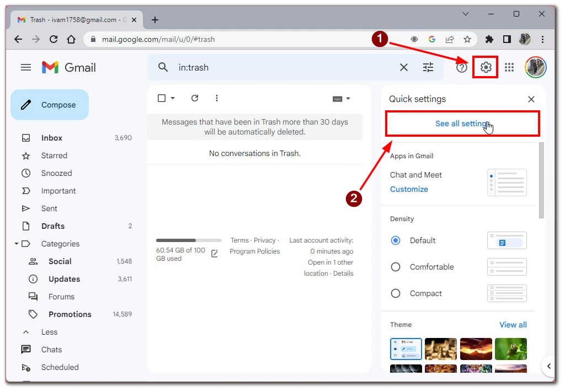Click the Gmail logo
This screenshot has height=392, width=565.
tap(69, 67)
